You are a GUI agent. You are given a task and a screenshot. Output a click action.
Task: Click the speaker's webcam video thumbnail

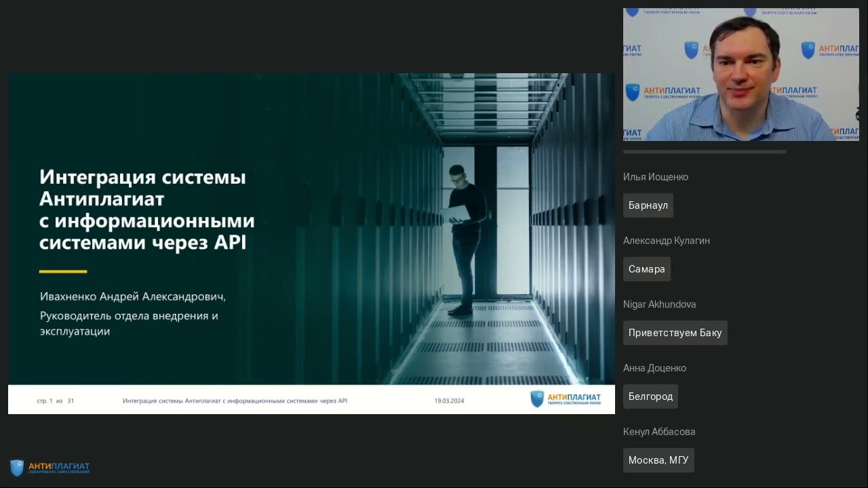[741, 75]
